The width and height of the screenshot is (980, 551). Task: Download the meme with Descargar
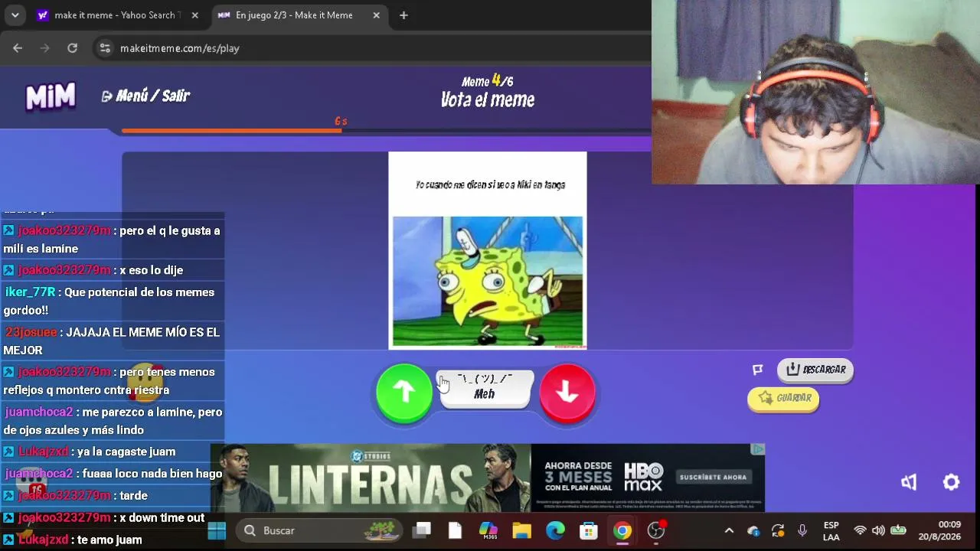(x=815, y=370)
